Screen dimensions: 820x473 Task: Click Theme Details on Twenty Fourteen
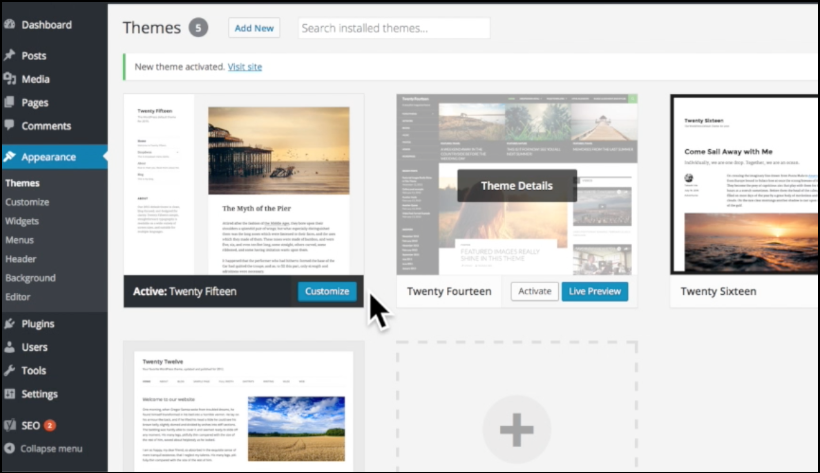click(517, 186)
